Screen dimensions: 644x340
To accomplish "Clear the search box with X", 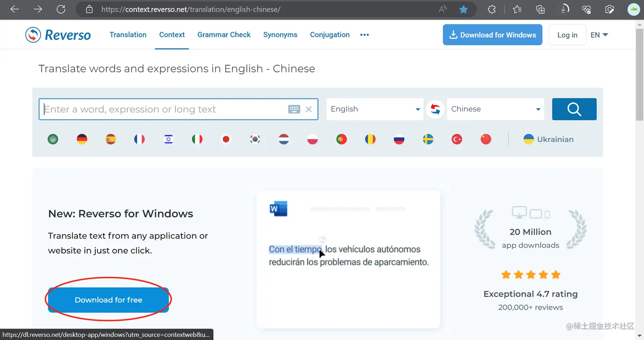I will coord(309,109).
